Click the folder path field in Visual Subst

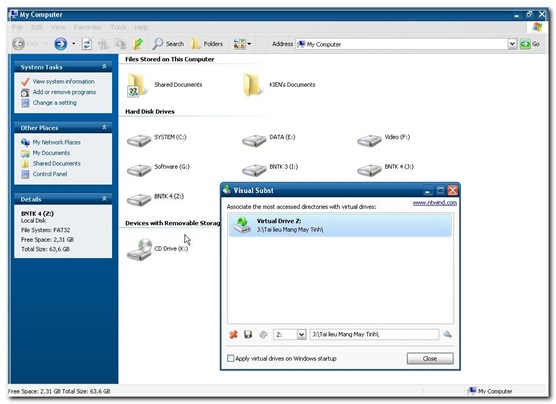374,334
